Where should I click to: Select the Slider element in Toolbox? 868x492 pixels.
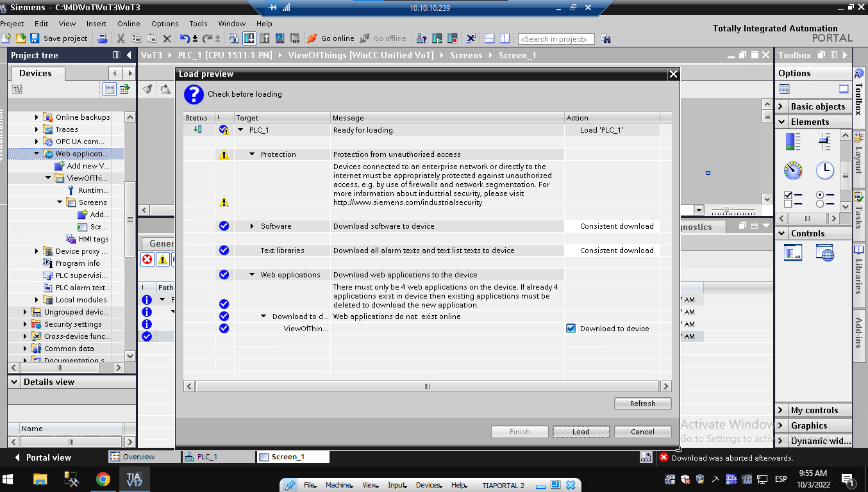825,141
